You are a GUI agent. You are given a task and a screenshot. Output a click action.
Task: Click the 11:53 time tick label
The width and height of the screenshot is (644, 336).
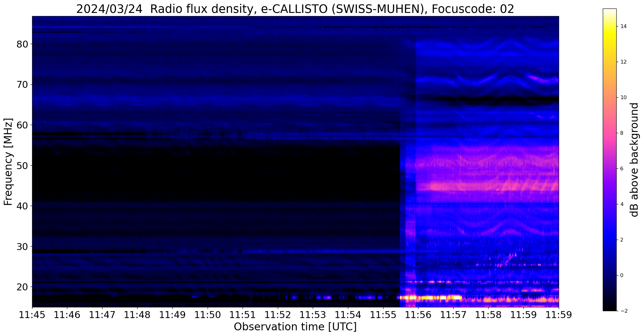pyautogui.click(x=313, y=315)
